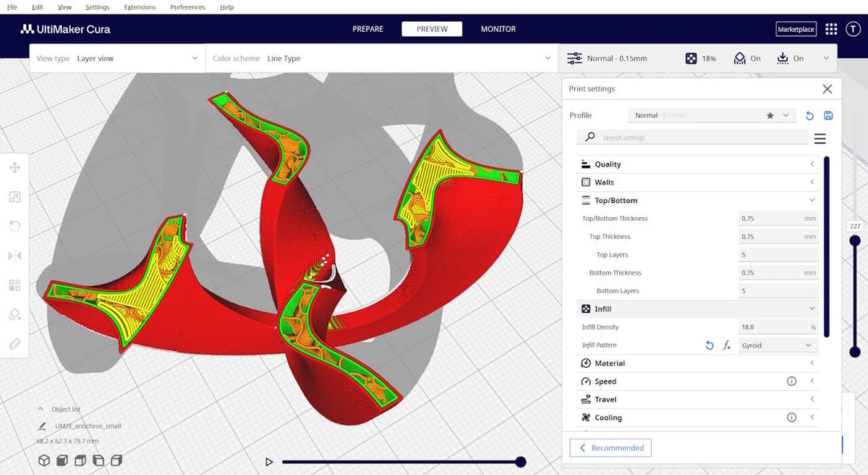Open the settings visibility hamburger menu
The width and height of the screenshot is (868, 475).
tap(820, 138)
